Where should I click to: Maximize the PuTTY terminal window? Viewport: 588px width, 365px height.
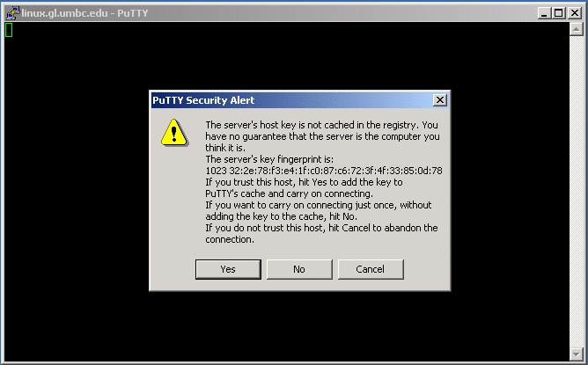pyautogui.click(x=558, y=13)
